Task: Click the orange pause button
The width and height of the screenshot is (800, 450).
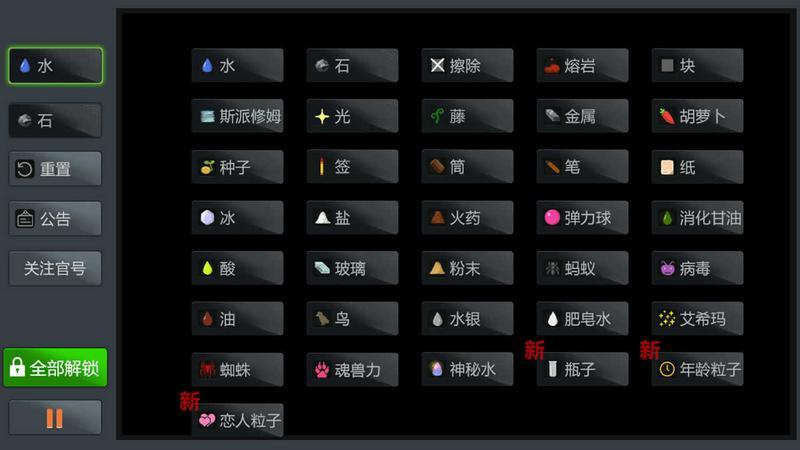Action: click(55, 417)
